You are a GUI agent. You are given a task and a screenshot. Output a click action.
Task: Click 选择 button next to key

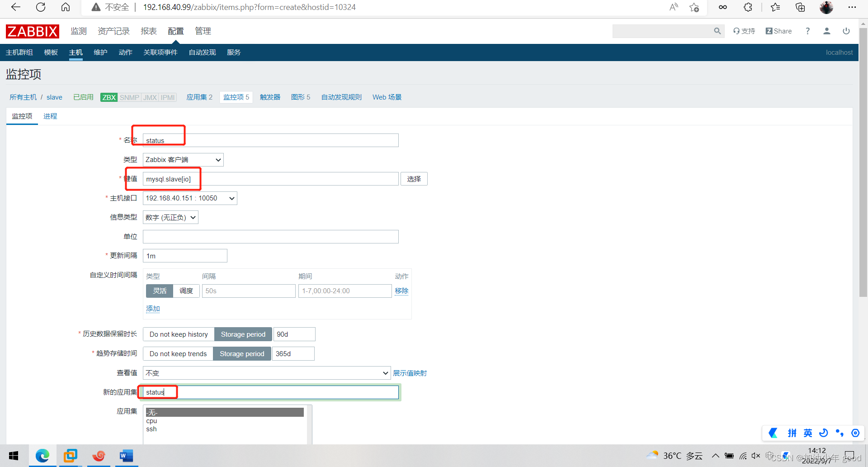414,179
